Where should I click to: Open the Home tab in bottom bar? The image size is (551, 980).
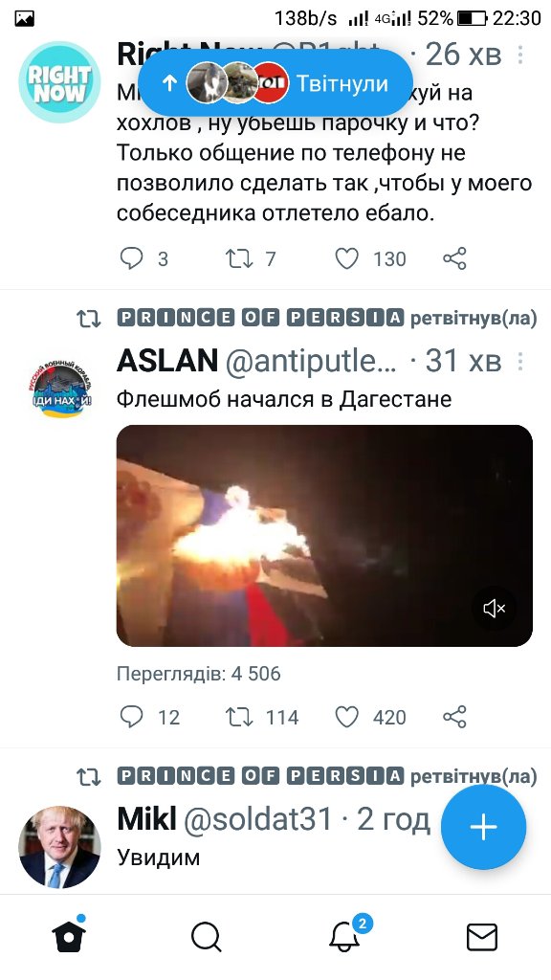[x=69, y=936]
